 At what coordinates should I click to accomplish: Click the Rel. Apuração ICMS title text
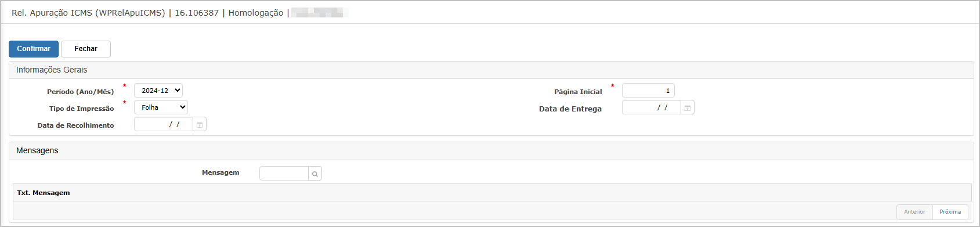(x=88, y=13)
